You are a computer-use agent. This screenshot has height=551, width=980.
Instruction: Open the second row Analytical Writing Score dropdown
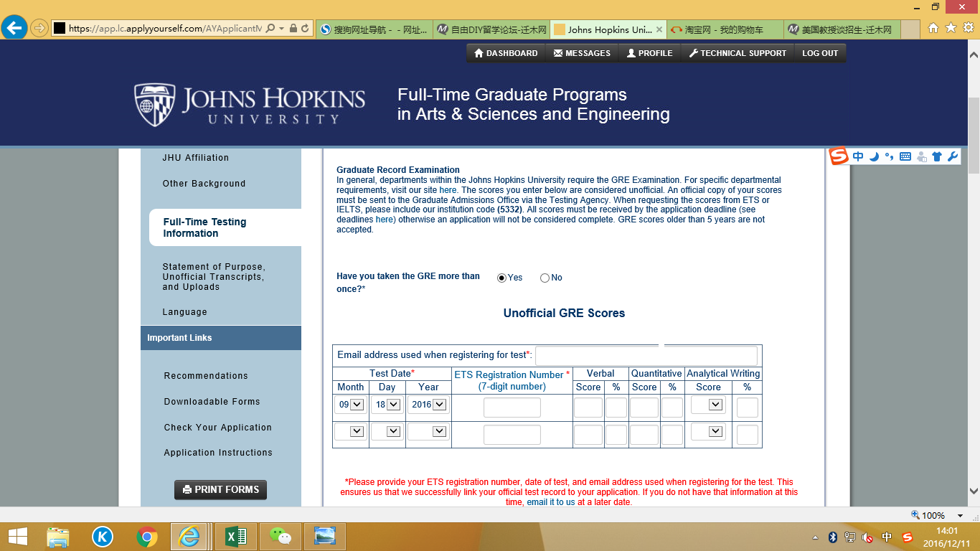coord(707,431)
